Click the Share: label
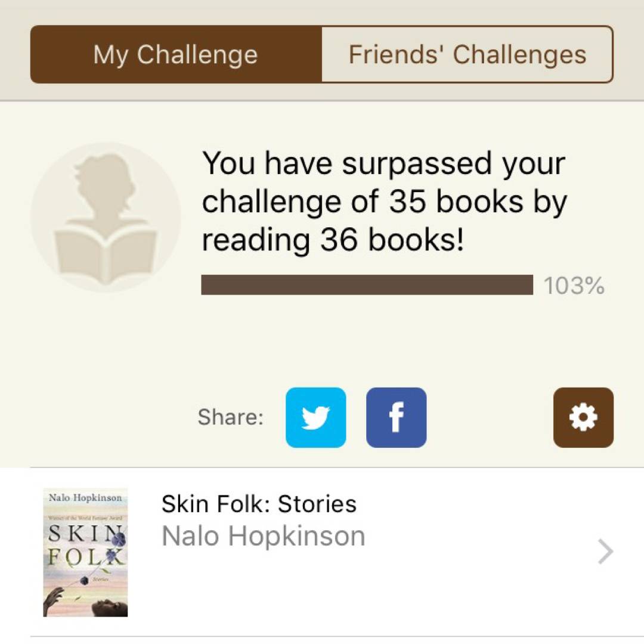This screenshot has height=644, width=644. click(230, 417)
